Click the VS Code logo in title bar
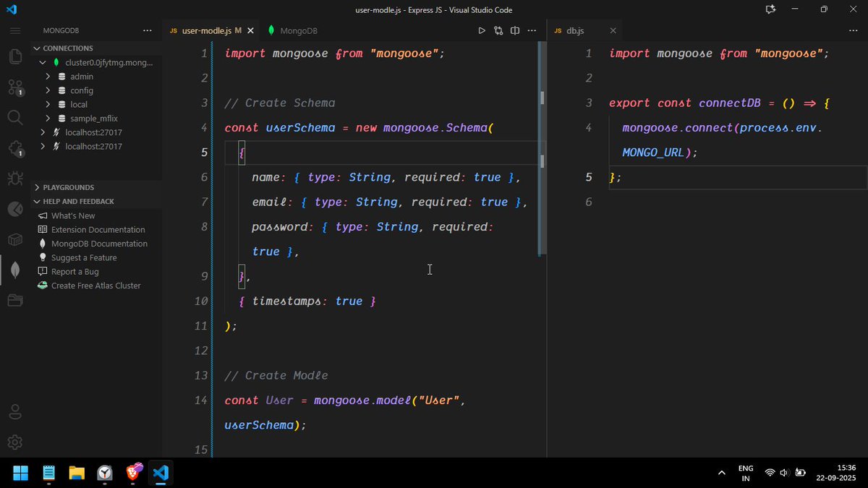Image resolution: width=868 pixels, height=488 pixels. pyautogui.click(x=11, y=9)
